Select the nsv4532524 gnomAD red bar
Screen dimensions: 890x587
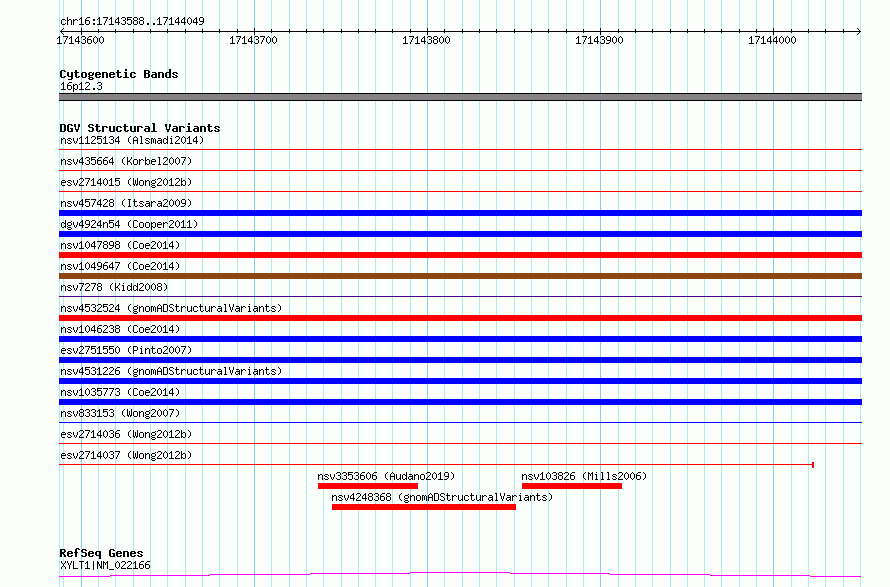(460, 318)
